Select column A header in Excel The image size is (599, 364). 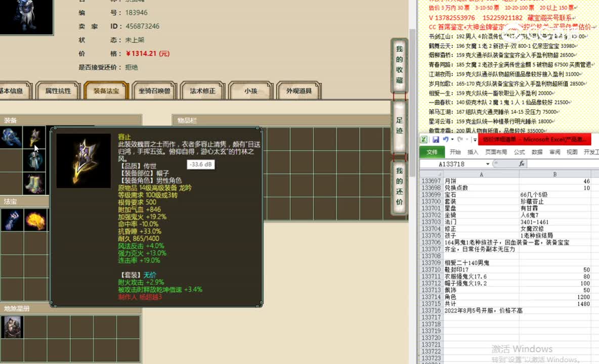[481, 174]
